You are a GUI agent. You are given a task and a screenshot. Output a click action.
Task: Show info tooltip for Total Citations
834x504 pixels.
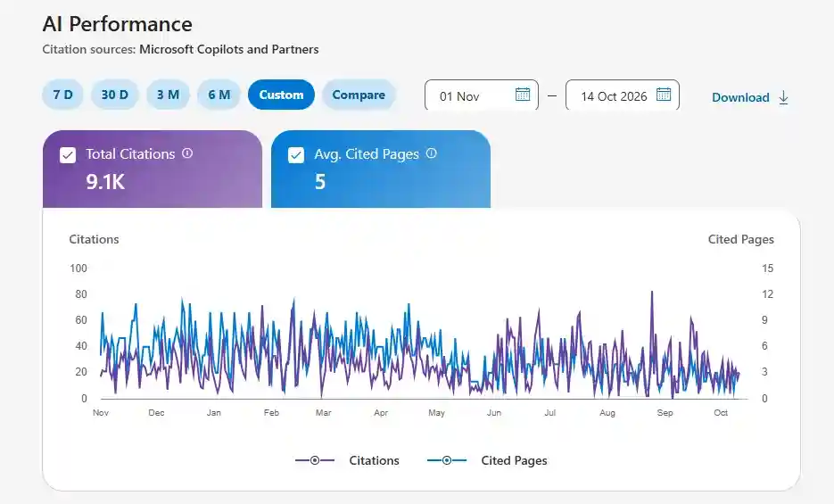tap(187, 153)
